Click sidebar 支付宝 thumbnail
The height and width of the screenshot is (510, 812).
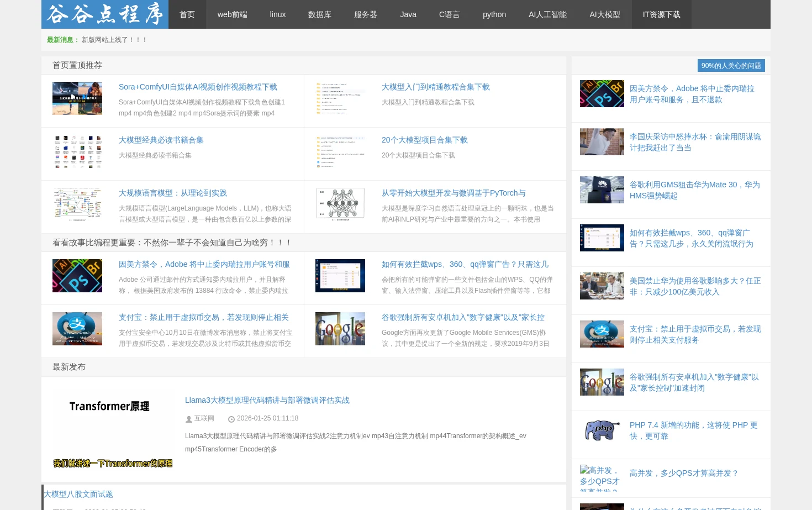602,334
